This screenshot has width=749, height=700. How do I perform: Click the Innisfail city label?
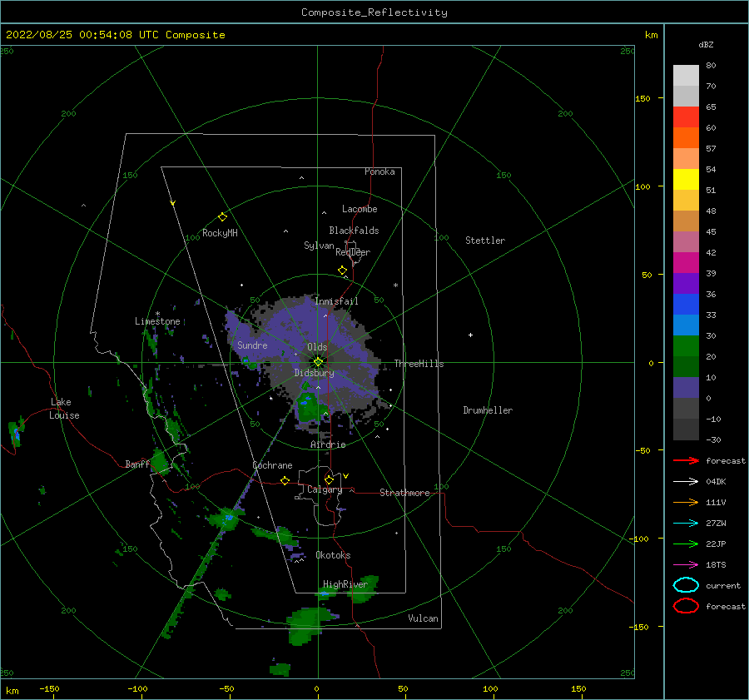pos(336,301)
